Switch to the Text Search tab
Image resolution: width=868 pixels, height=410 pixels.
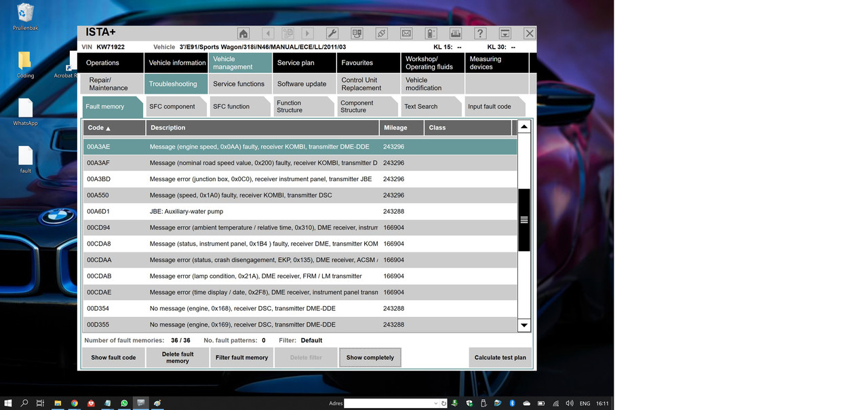click(431, 107)
